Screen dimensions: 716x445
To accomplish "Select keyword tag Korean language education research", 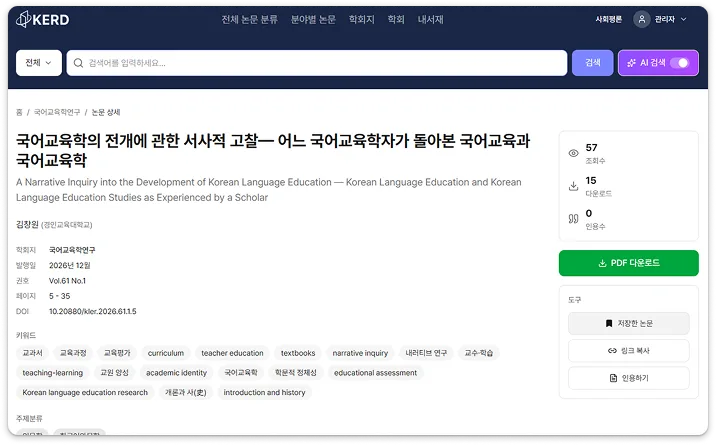I will (x=85, y=393).
